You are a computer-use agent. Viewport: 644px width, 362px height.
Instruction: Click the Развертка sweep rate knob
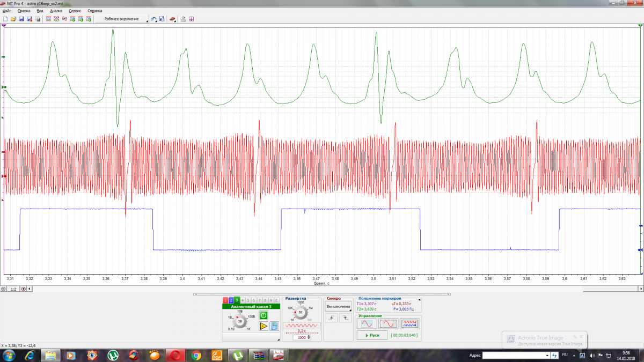(x=301, y=312)
